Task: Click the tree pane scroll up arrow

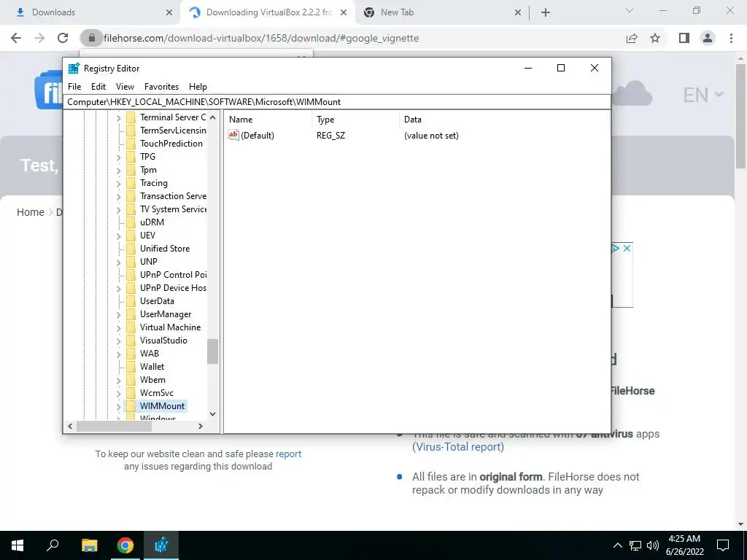Action: coord(212,117)
